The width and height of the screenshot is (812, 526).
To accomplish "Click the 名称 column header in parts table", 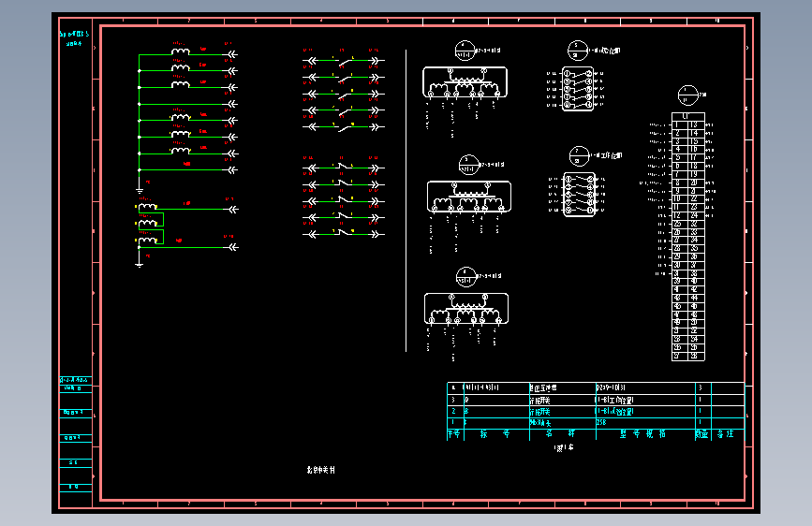I will (560, 434).
